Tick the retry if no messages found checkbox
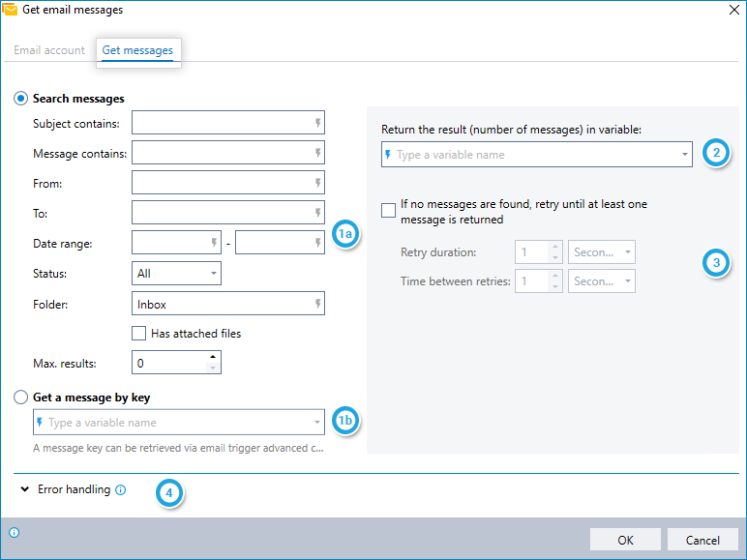The height and width of the screenshot is (560, 747). pos(388,209)
